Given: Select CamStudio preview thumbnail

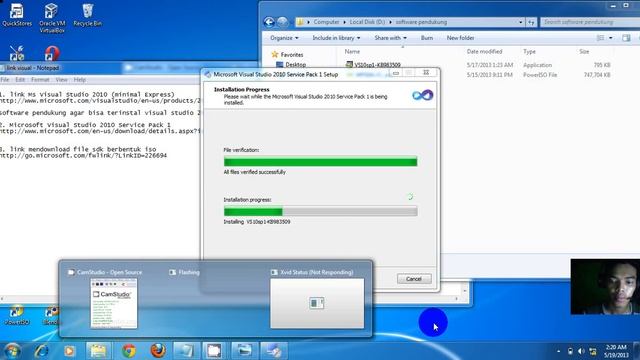Looking at the screenshot, I should [x=114, y=303].
